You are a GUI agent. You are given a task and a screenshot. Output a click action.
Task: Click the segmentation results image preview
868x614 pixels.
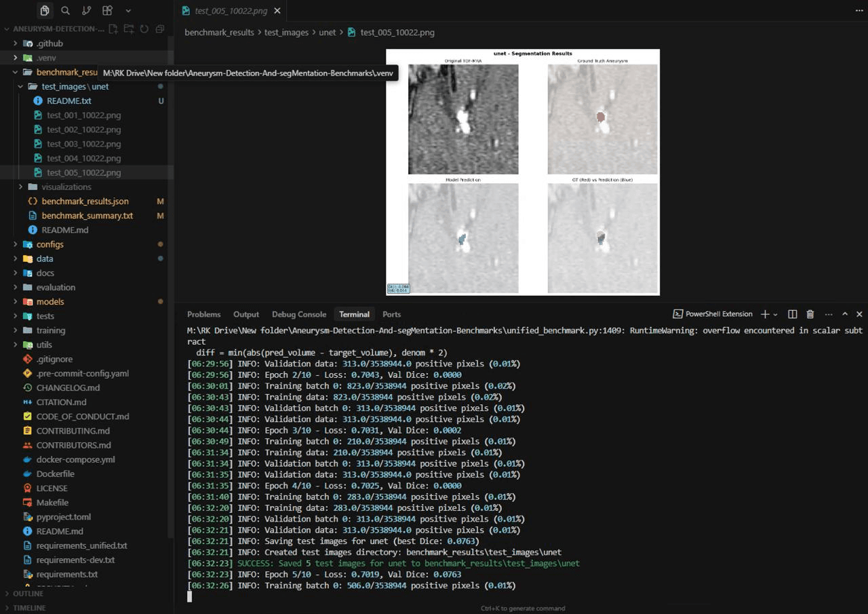(523, 172)
